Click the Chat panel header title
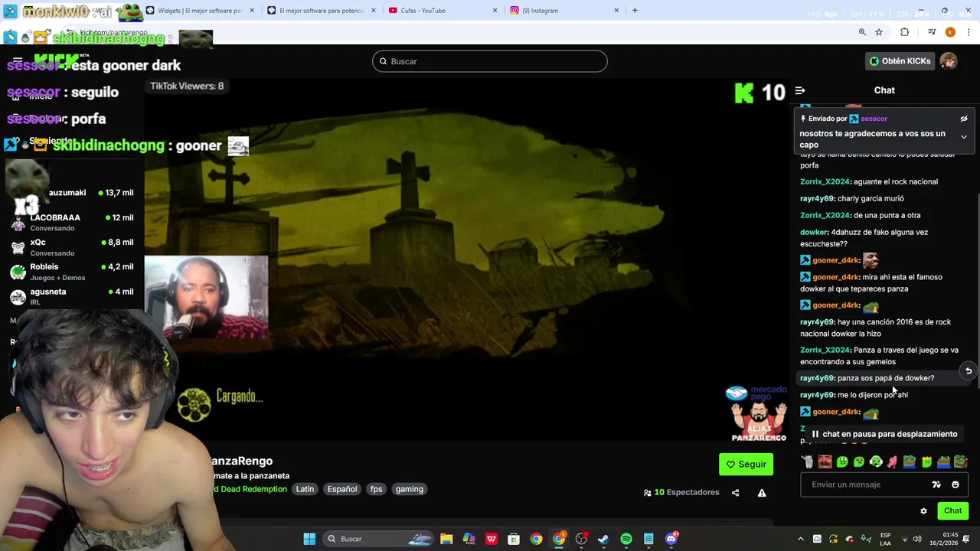 pos(884,90)
